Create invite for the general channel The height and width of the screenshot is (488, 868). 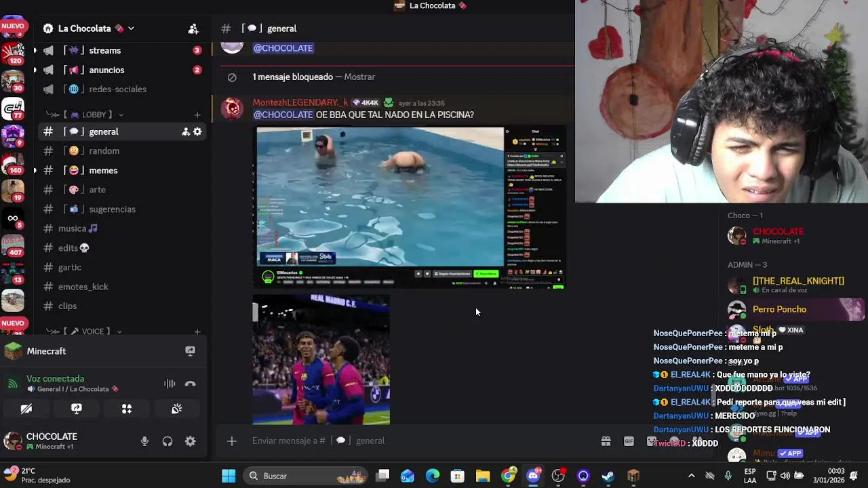(x=186, y=131)
